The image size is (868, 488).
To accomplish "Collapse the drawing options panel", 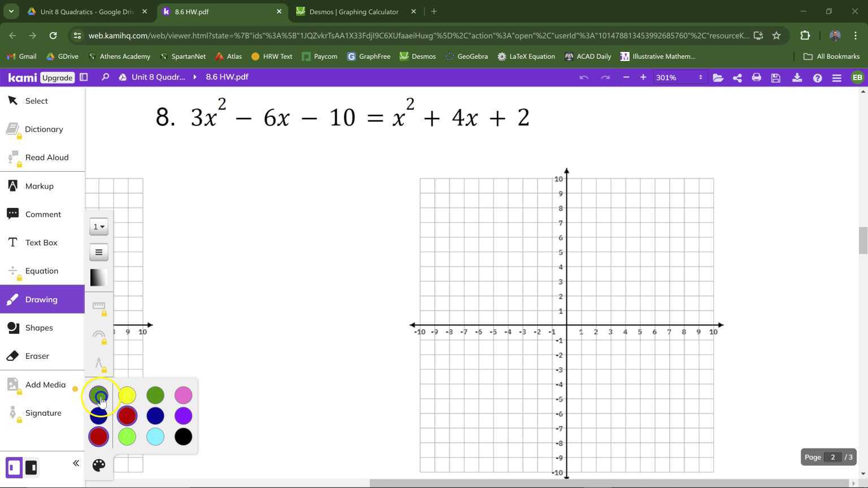I will [76, 463].
